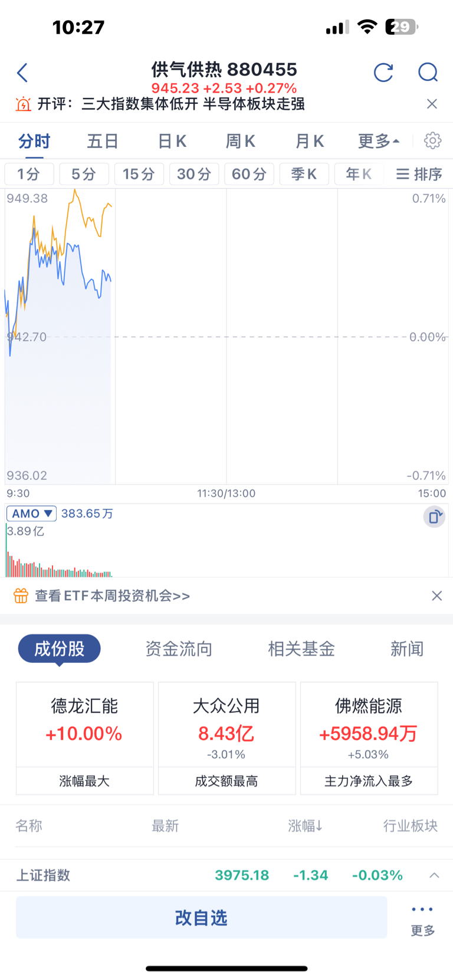This screenshot has height=980, width=453.
Task: Expand the 更多 chart period menu
Action: coord(379,142)
